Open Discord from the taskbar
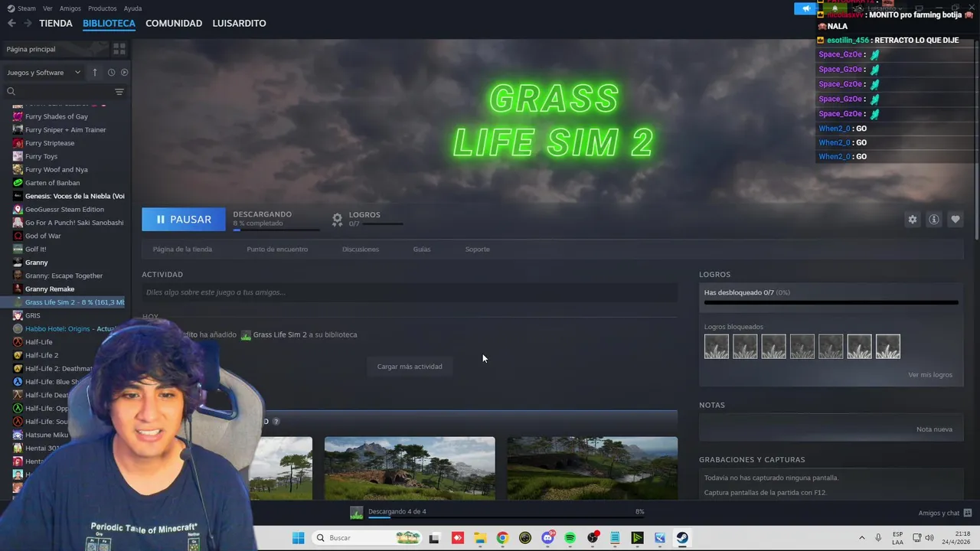This screenshot has width=980, height=551. click(x=547, y=538)
